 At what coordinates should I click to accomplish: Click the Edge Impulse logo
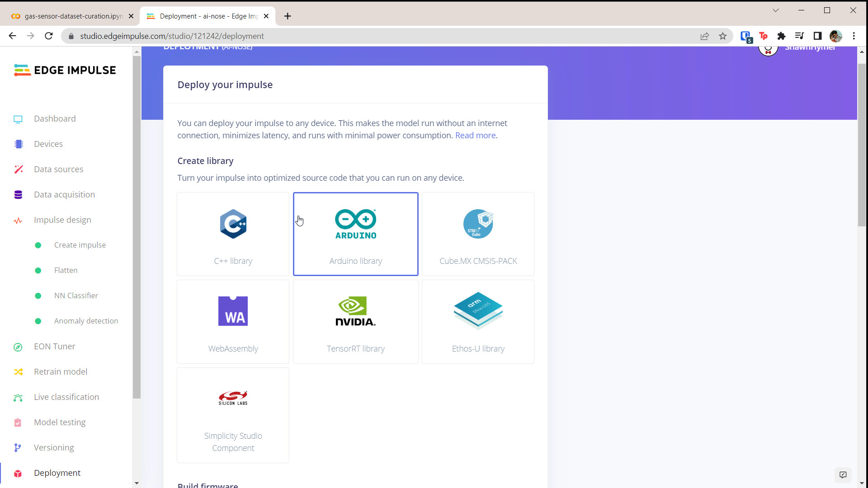click(x=65, y=70)
